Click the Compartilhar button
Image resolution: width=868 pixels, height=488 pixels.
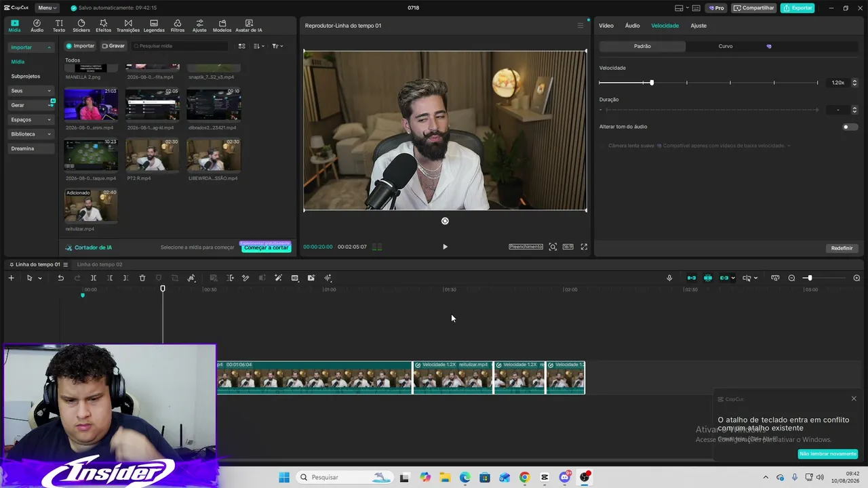[754, 8]
